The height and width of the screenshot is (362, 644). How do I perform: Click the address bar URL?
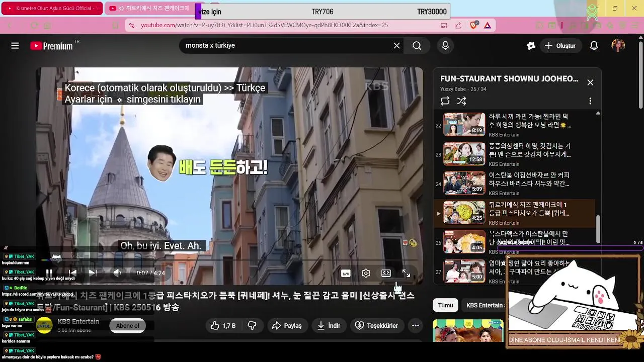point(264,25)
